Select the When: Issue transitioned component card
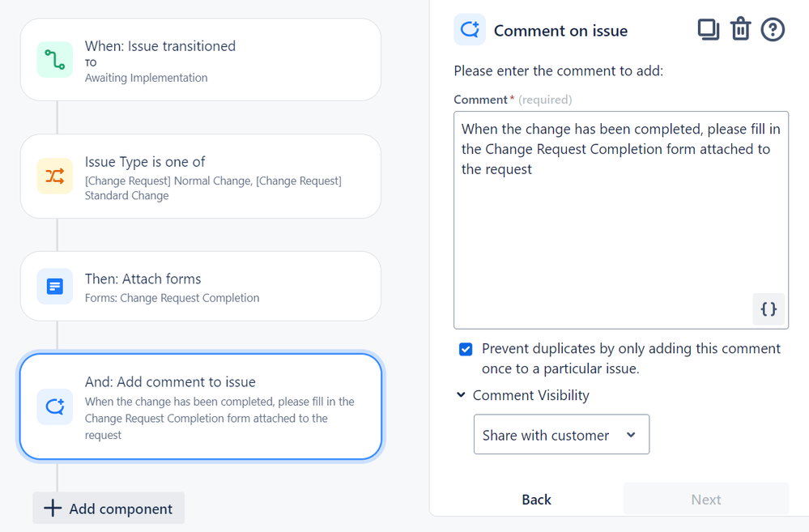Viewport: 809px width, 532px height. coord(200,59)
